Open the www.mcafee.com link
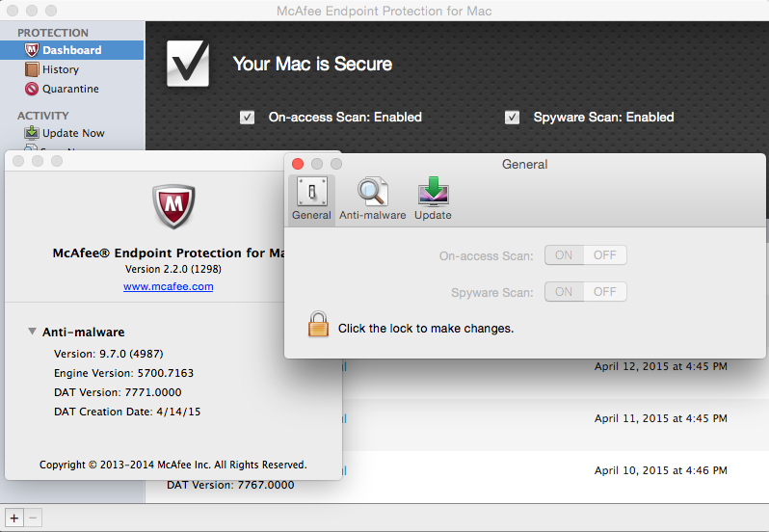 169,286
